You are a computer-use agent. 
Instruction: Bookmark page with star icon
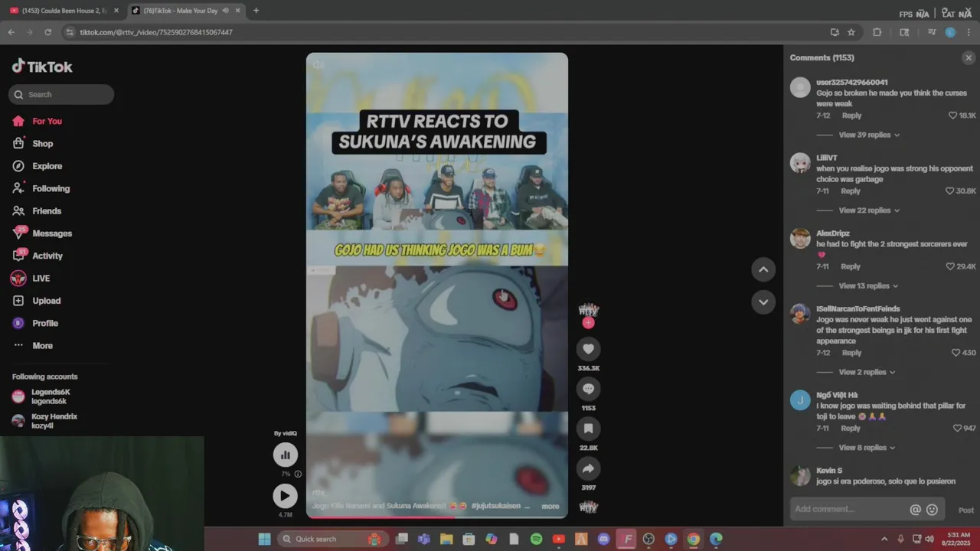(x=851, y=32)
